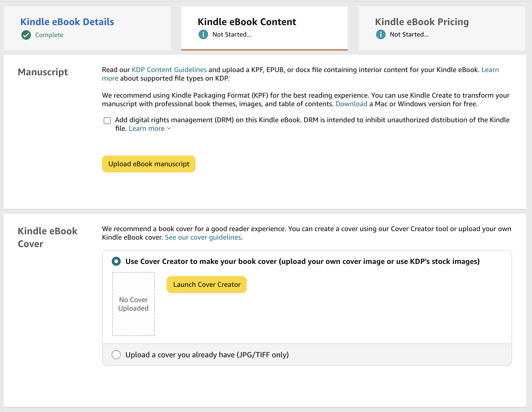This screenshot has width=532, height=412.
Task: Open the KDP Content Guidelines link
Action: click(x=169, y=70)
